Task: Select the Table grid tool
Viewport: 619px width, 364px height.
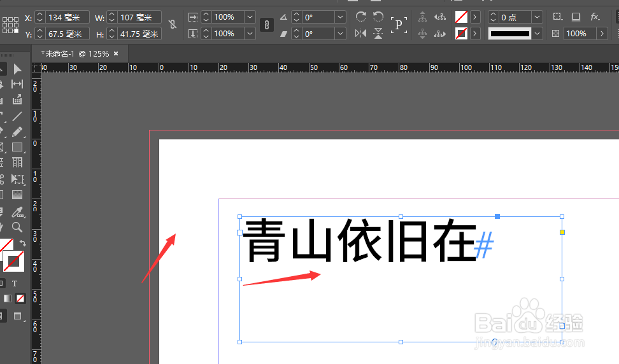Action: tap(17, 162)
